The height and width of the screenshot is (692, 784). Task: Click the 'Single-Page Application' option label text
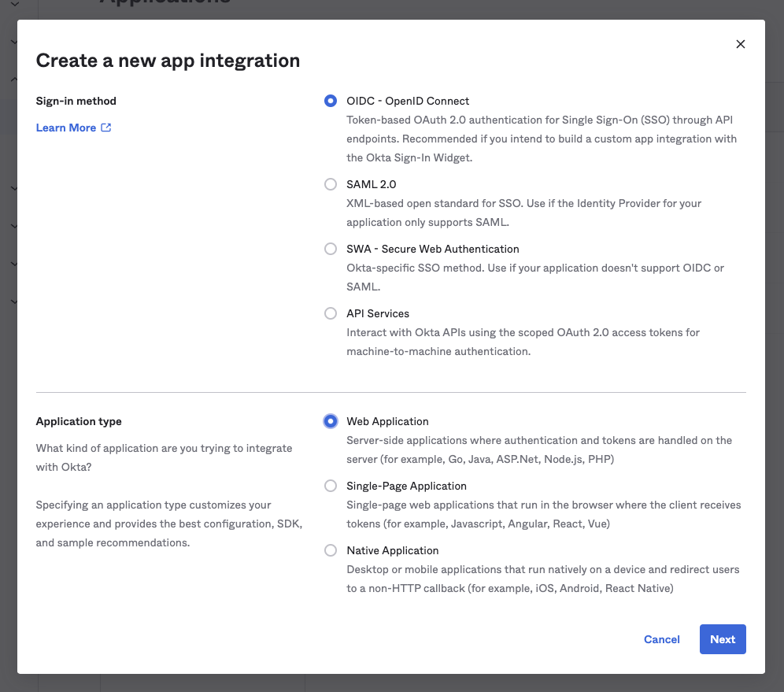[406, 486]
